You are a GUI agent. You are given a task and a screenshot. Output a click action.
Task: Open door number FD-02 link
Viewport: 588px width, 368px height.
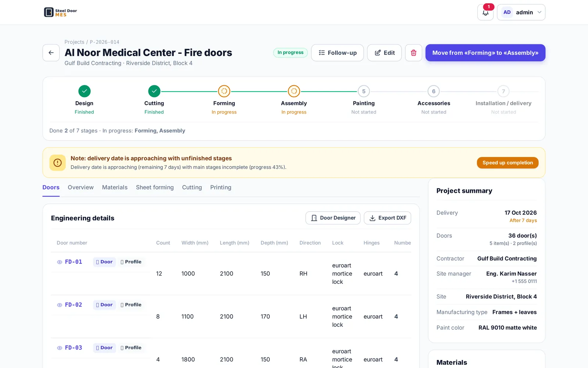tap(73, 305)
